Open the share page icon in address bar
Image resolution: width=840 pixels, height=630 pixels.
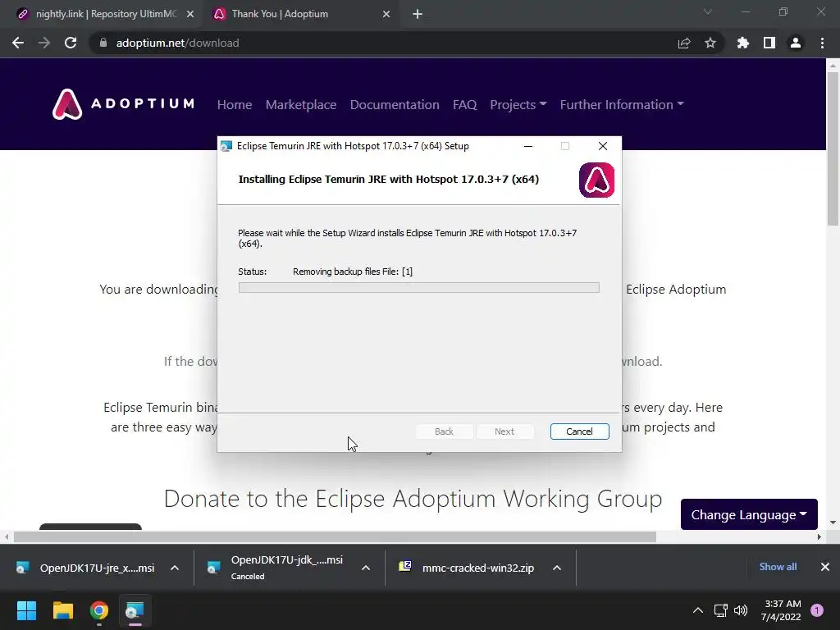(684, 43)
